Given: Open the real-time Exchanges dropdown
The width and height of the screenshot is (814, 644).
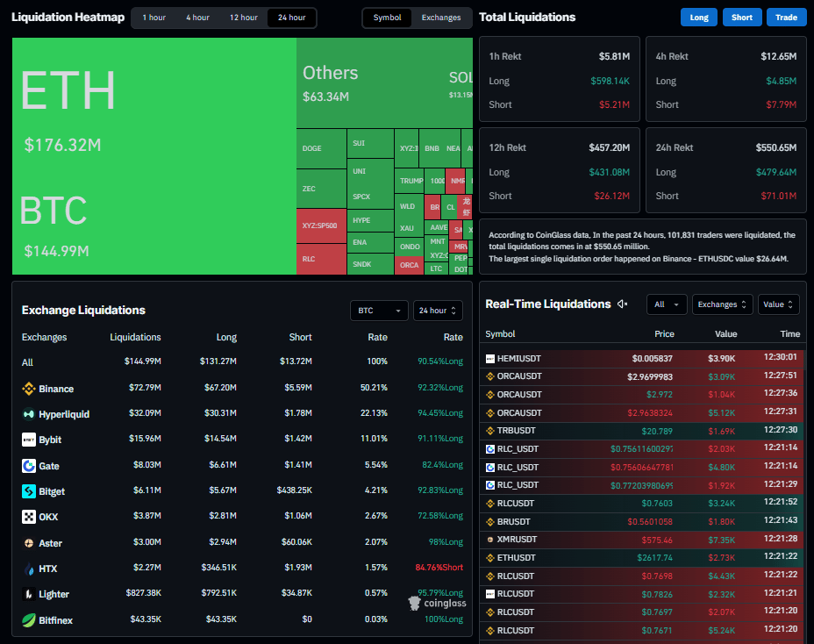Looking at the screenshot, I should (x=722, y=304).
